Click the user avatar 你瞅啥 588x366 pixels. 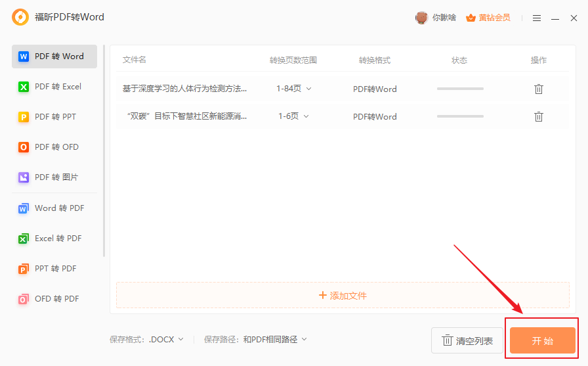421,18
